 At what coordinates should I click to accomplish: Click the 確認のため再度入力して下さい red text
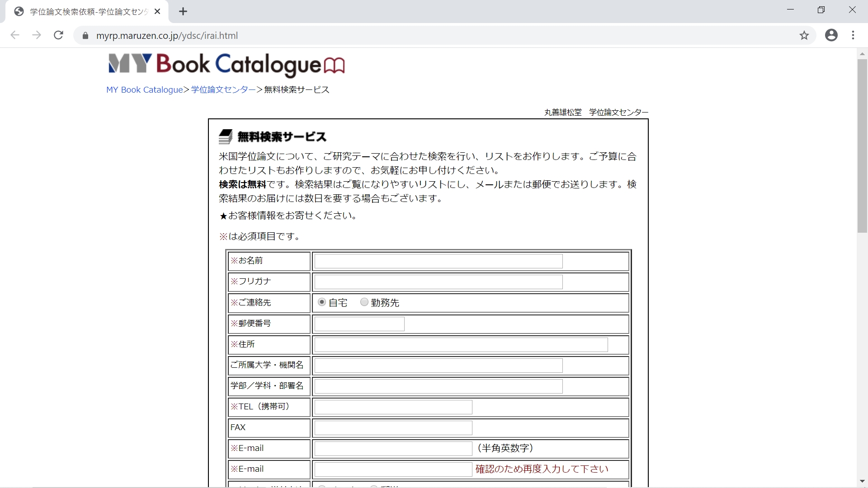click(x=542, y=469)
